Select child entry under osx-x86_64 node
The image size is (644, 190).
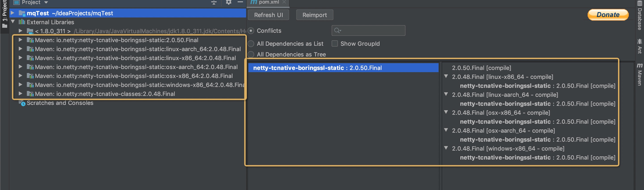(x=537, y=122)
